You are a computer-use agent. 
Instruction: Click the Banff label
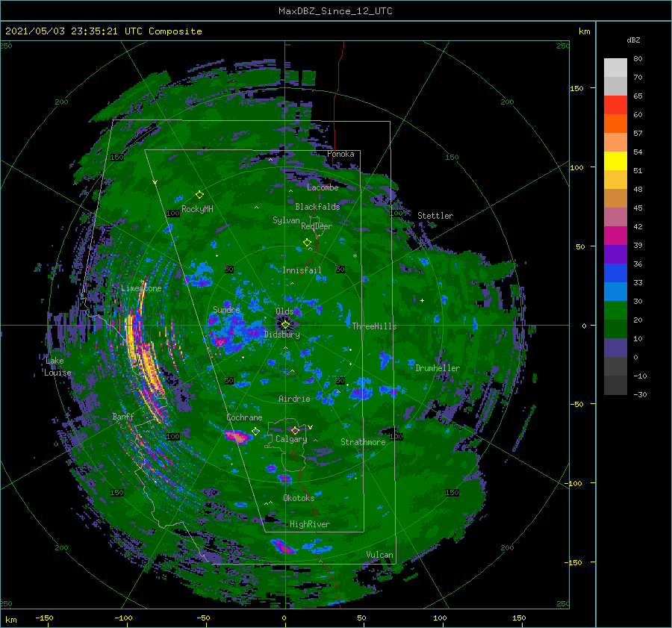click(x=123, y=416)
